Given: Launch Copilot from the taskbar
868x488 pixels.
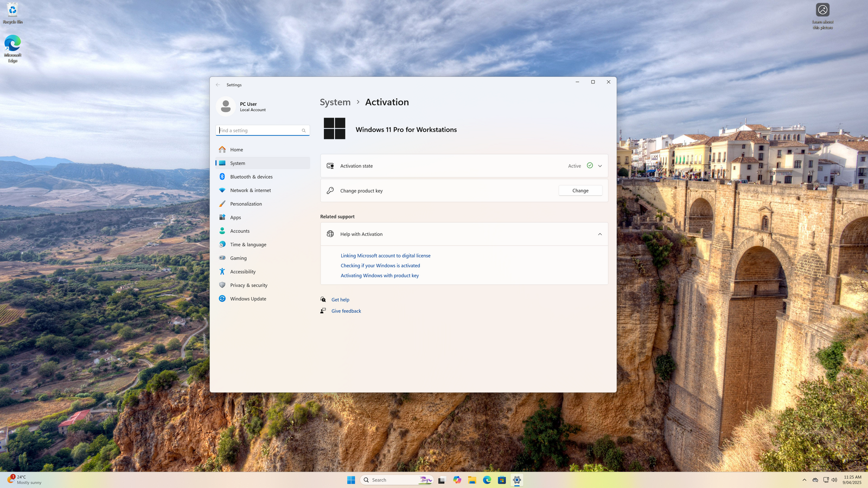Looking at the screenshot, I should point(457,480).
